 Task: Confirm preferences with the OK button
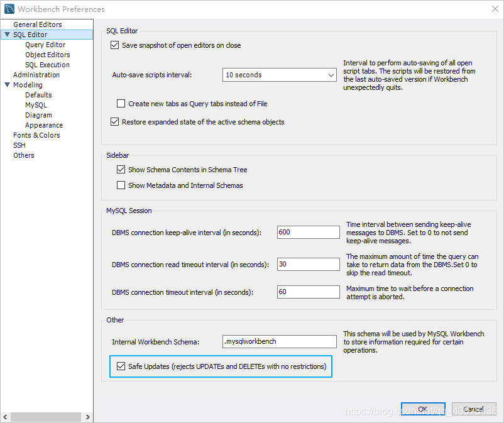pyautogui.click(x=423, y=409)
